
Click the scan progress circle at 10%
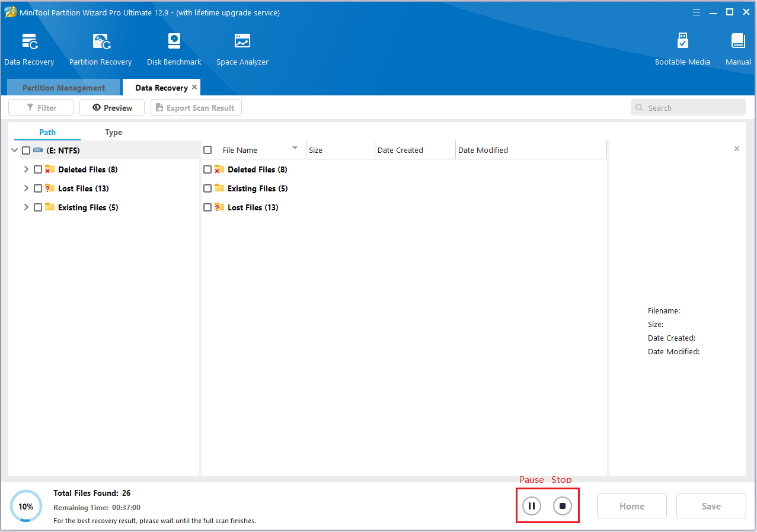[26, 507]
